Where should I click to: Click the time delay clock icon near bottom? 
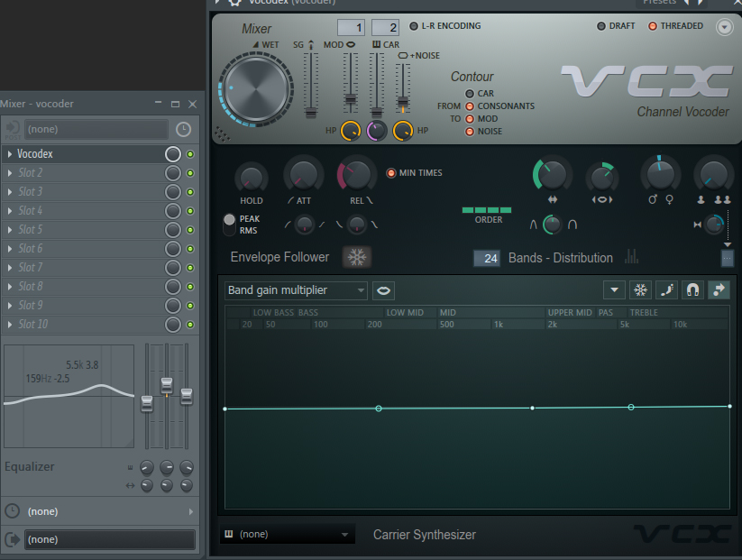(x=12, y=510)
